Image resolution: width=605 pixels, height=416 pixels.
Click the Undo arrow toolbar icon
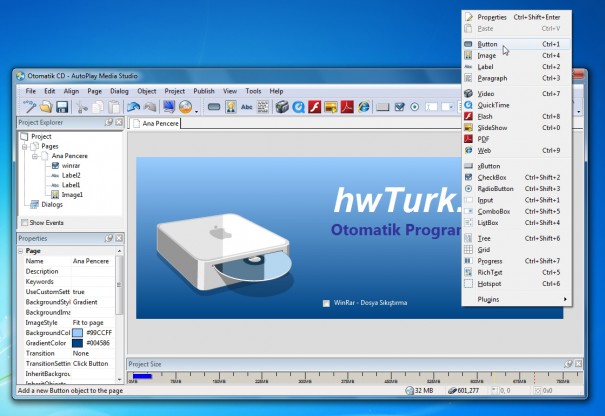point(134,107)
